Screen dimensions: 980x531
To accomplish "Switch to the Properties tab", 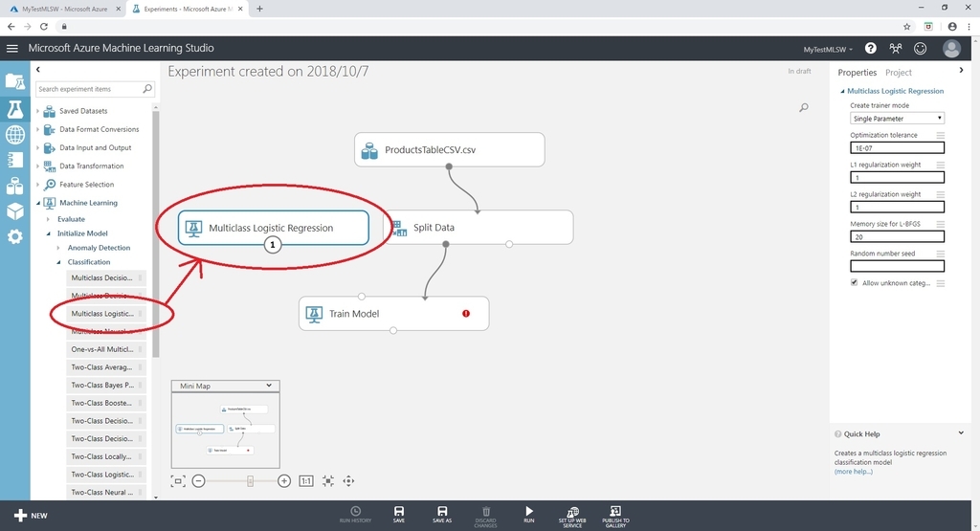I will 857,73.
